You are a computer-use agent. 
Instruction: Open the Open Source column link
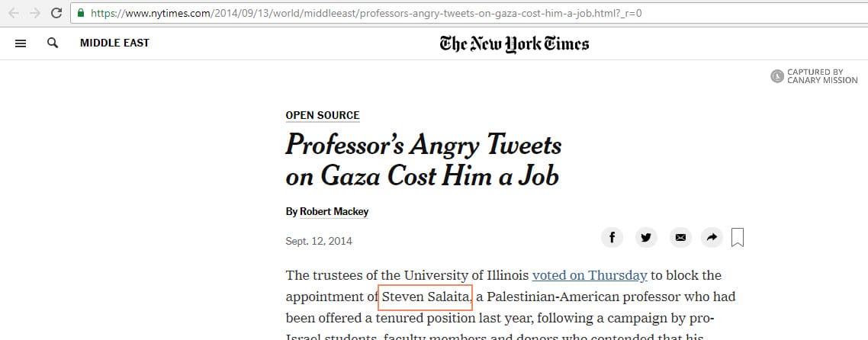pyautogui.click(x=322, y=116)
